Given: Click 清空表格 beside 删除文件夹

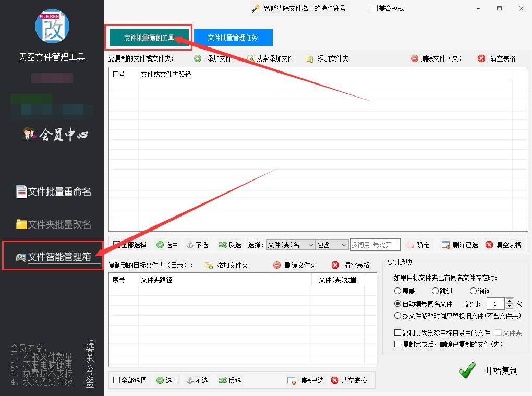Looking at the screenshot, I should (x=350, y=265).
